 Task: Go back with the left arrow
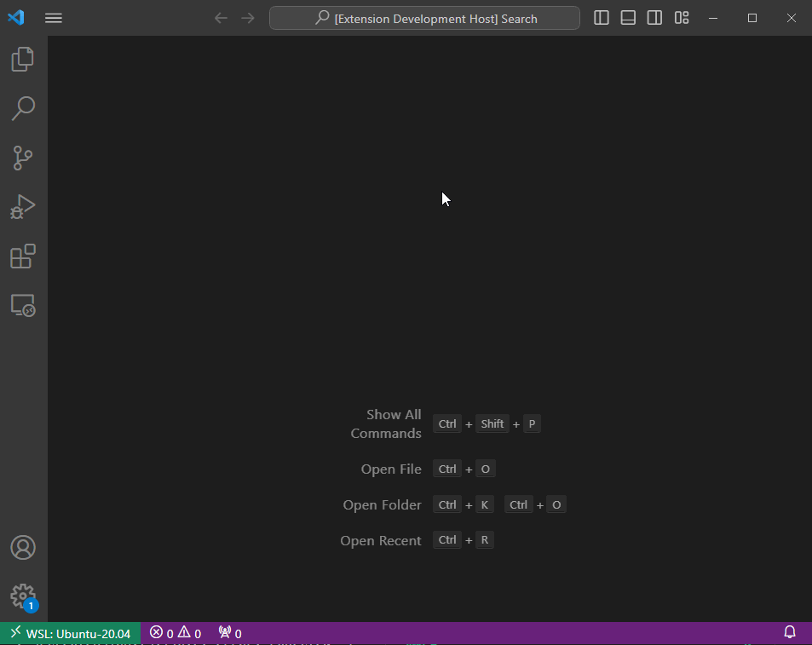pyautogui.click(x=222, y=18)
